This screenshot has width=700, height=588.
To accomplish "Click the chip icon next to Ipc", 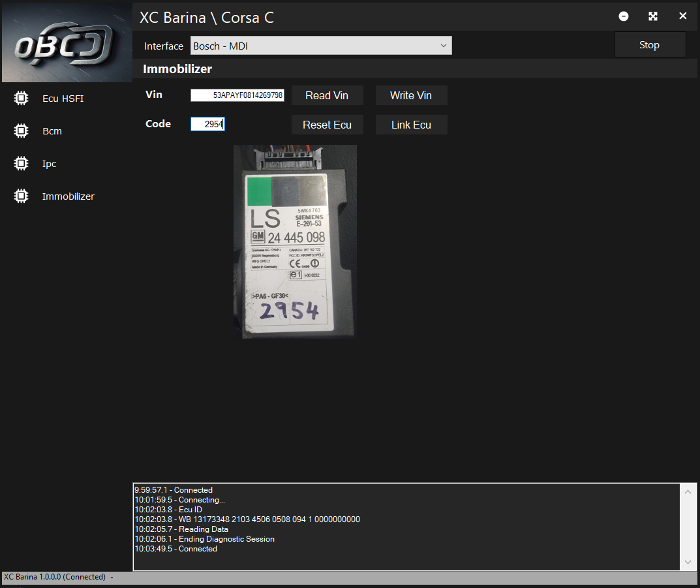I will [x=21, y=164].
